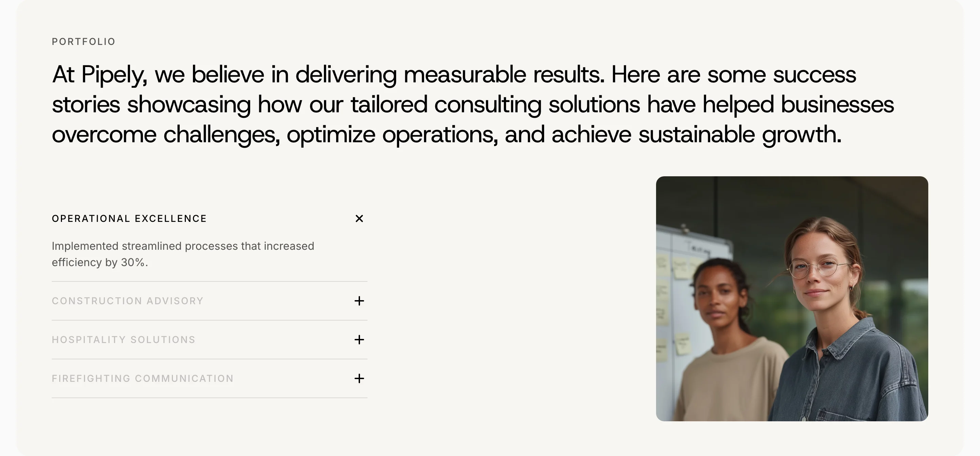Click the 'measurable results' headline text
This screenshot has height=456, width=980.
(504, 74)
